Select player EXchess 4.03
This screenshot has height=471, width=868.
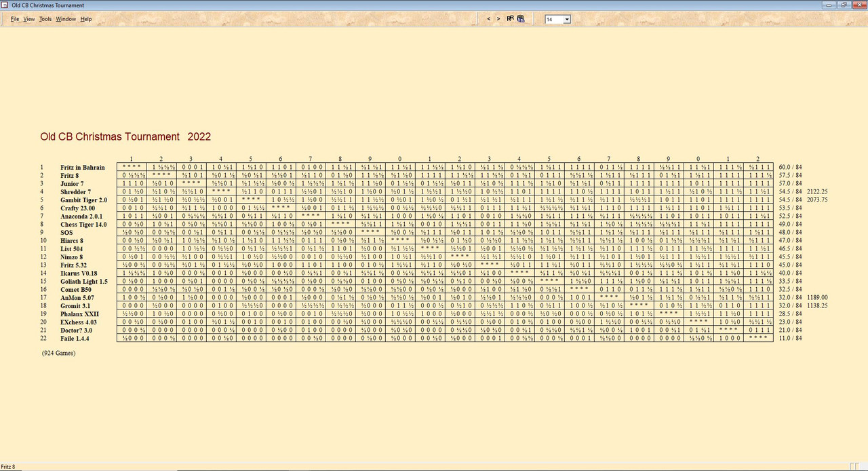coord(79,322)
